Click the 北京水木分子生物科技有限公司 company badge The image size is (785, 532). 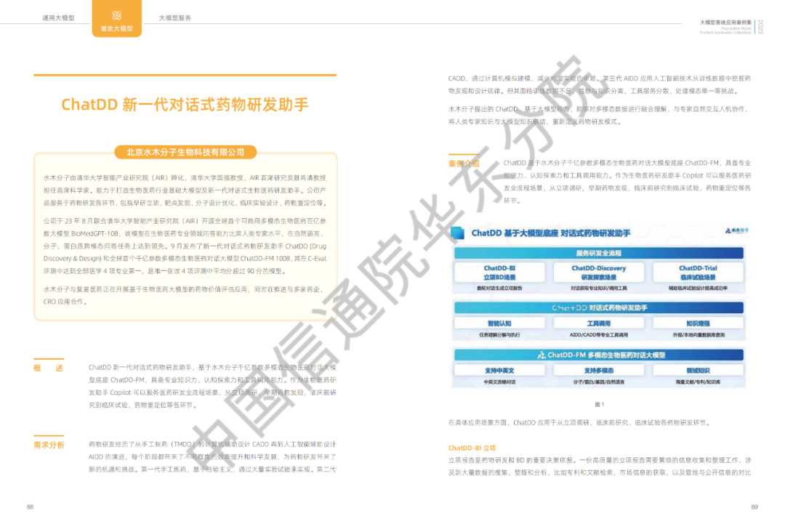coord(185,152)
